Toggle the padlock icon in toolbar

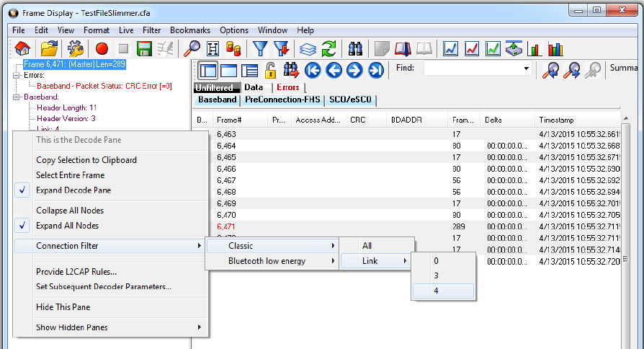(270, 70)
